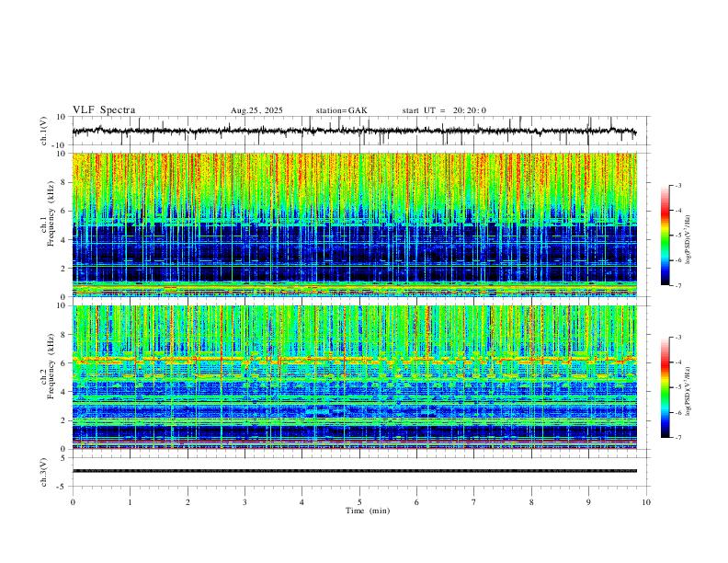Click the time axis tick label "5"
The image size is (728, 563).
click(359, 502)
